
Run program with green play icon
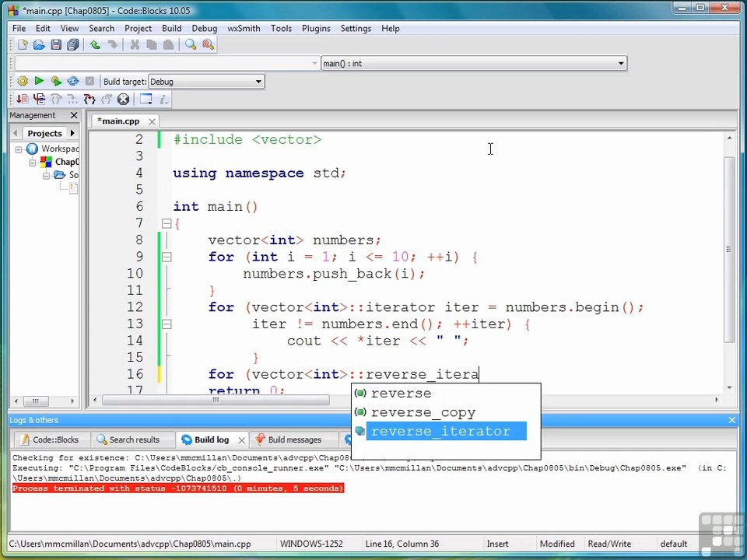point(39,82)
